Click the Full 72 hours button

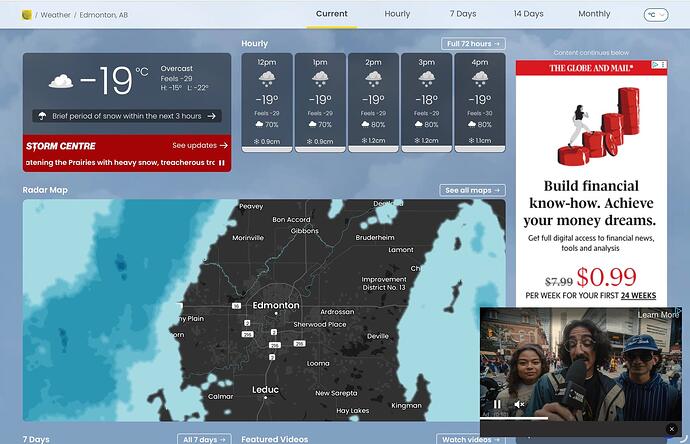(x=473, y=44)
